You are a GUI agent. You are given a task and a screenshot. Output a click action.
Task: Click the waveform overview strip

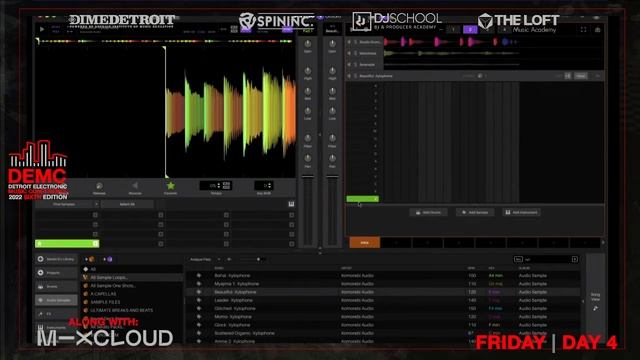pos(164,41)
